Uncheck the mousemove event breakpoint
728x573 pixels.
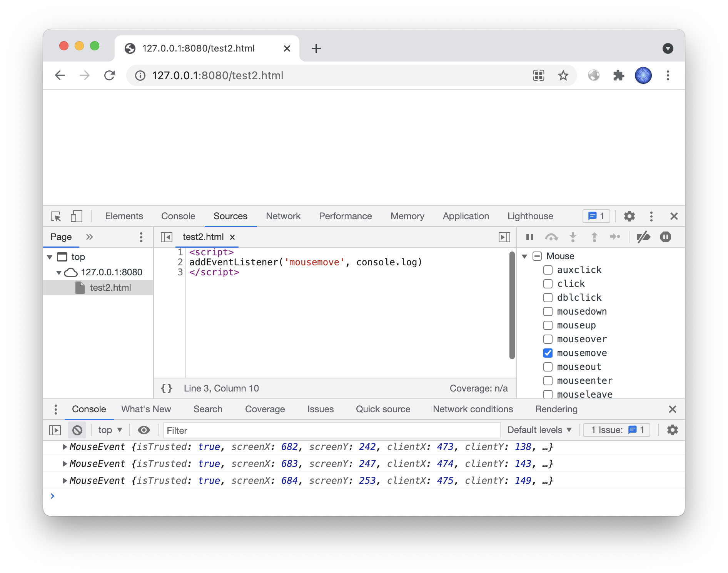[548, 353]
